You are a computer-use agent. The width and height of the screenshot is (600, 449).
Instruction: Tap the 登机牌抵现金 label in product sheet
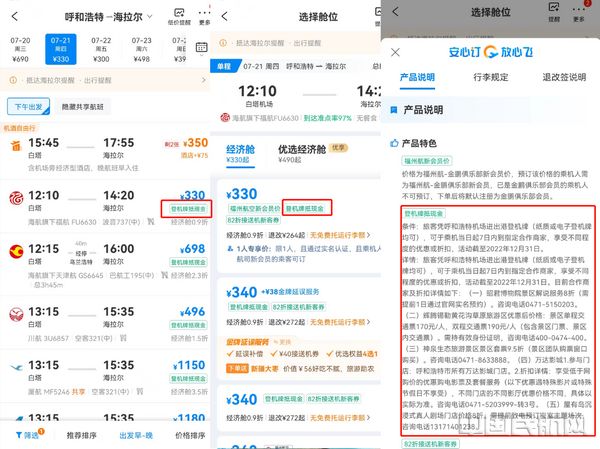424,213
